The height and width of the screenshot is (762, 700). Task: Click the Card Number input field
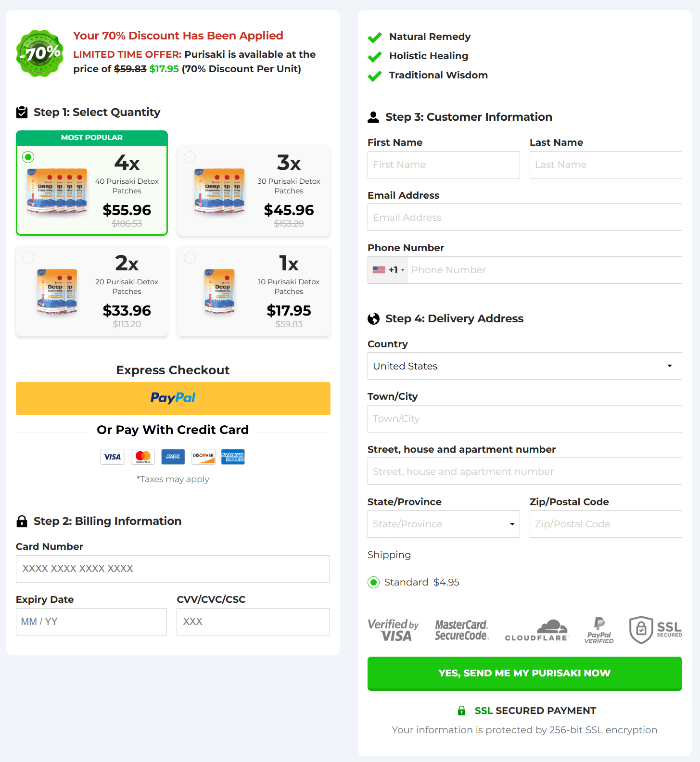pos(173,569)
